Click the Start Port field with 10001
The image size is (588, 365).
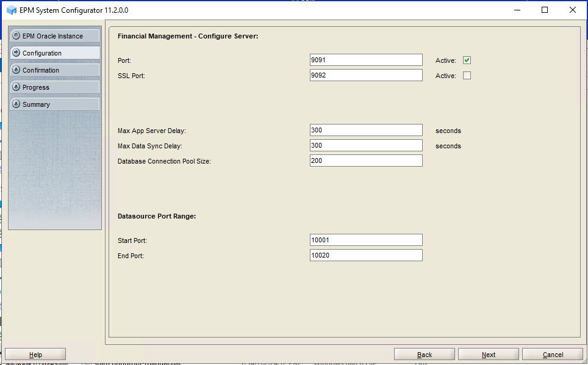[x=366, y=240]
